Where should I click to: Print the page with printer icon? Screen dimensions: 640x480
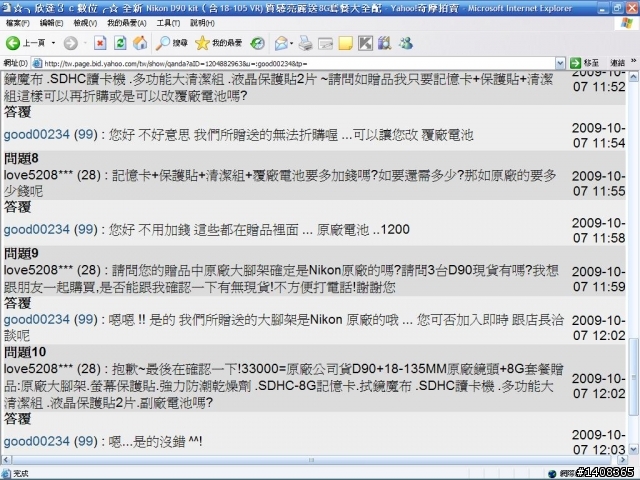click(x=305, y=43)
